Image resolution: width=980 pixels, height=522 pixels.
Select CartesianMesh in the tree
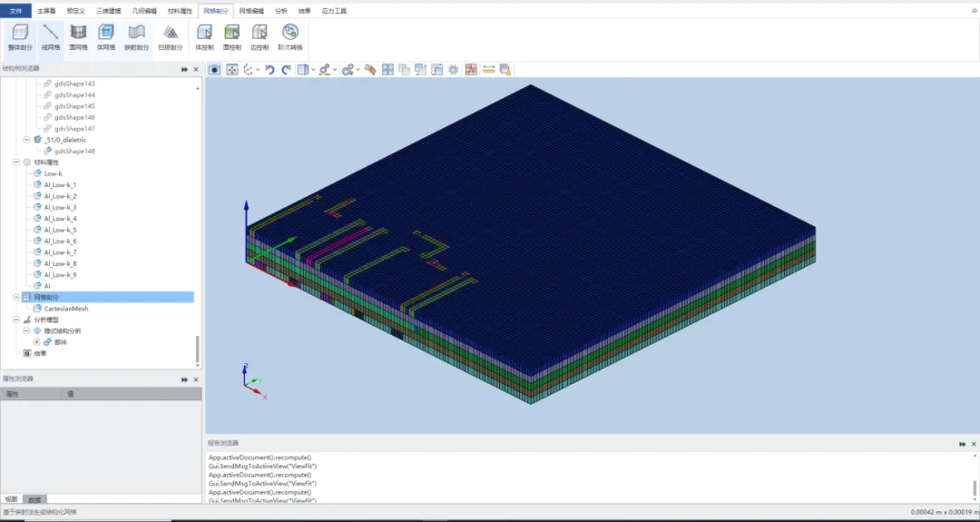tap(66, 309)
